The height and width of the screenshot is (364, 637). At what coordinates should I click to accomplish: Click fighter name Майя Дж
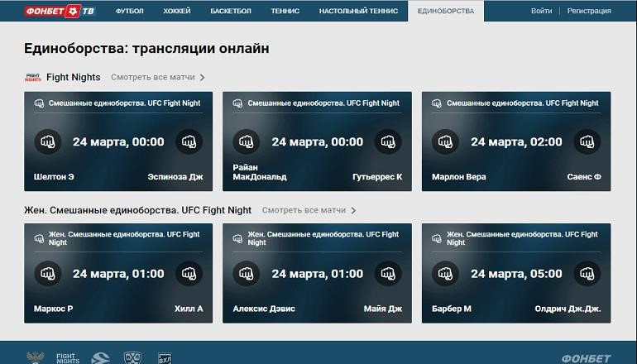[x=383, y=309]
